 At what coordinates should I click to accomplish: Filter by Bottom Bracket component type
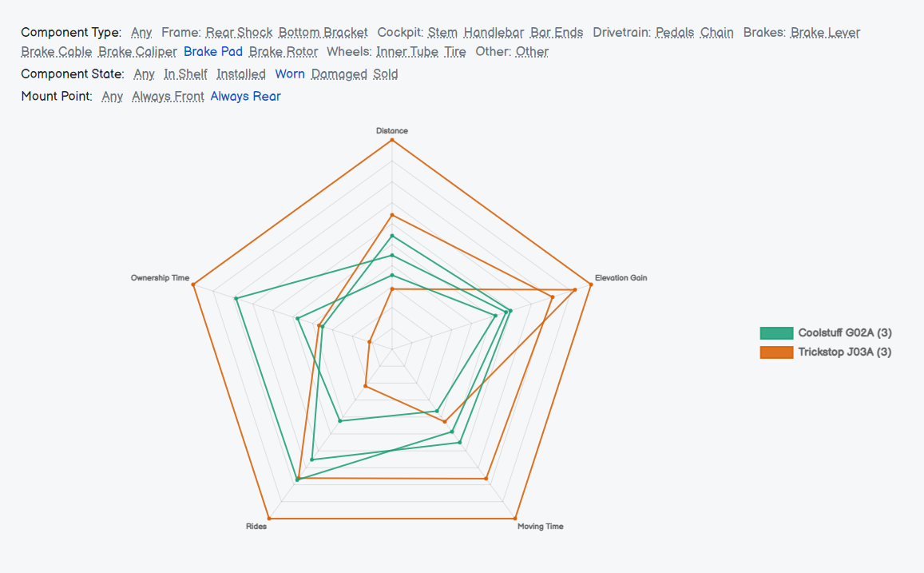(x=323, y=33)
